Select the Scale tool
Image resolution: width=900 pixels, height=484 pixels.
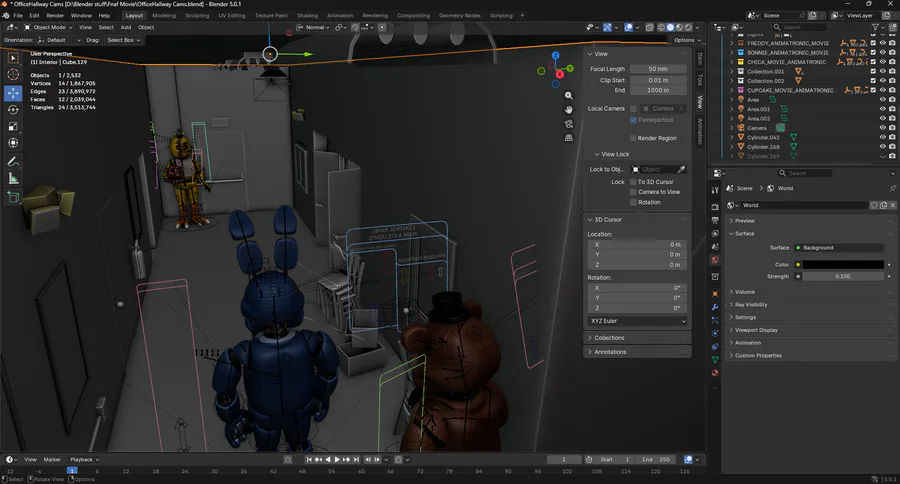[13, 126]
